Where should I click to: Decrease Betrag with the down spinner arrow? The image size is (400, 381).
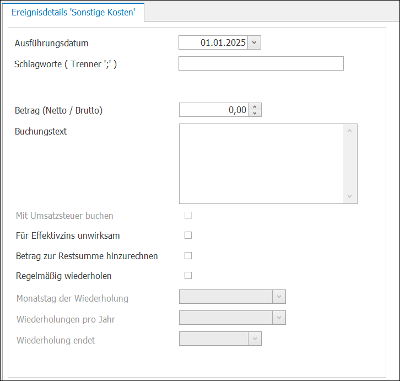(x=255, y=113)
